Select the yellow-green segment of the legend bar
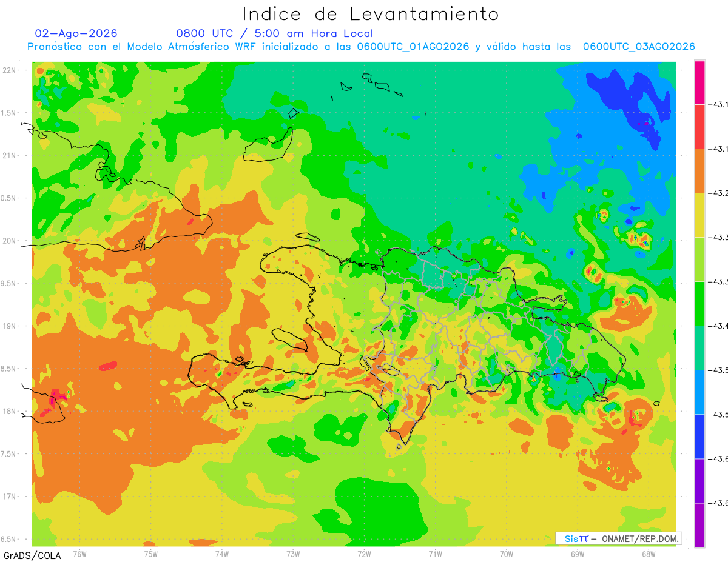Screen dimensions: 728x562 pyautogui.click(x=699, y=259)
